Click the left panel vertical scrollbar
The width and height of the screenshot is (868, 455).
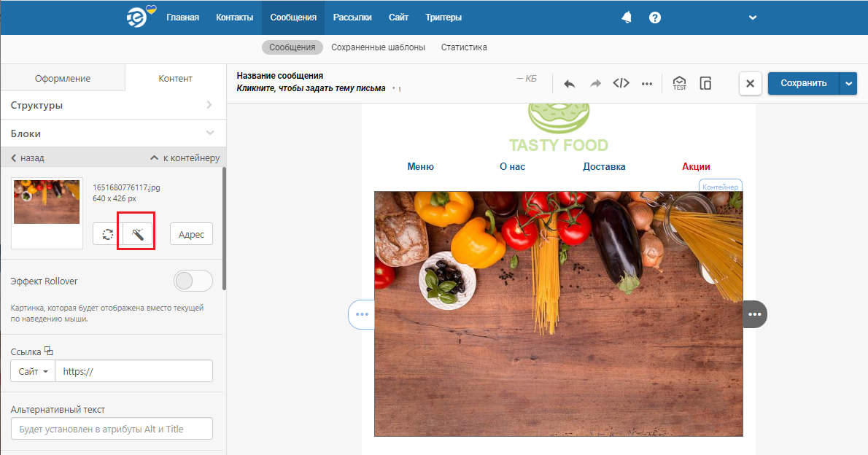[223, 226]
